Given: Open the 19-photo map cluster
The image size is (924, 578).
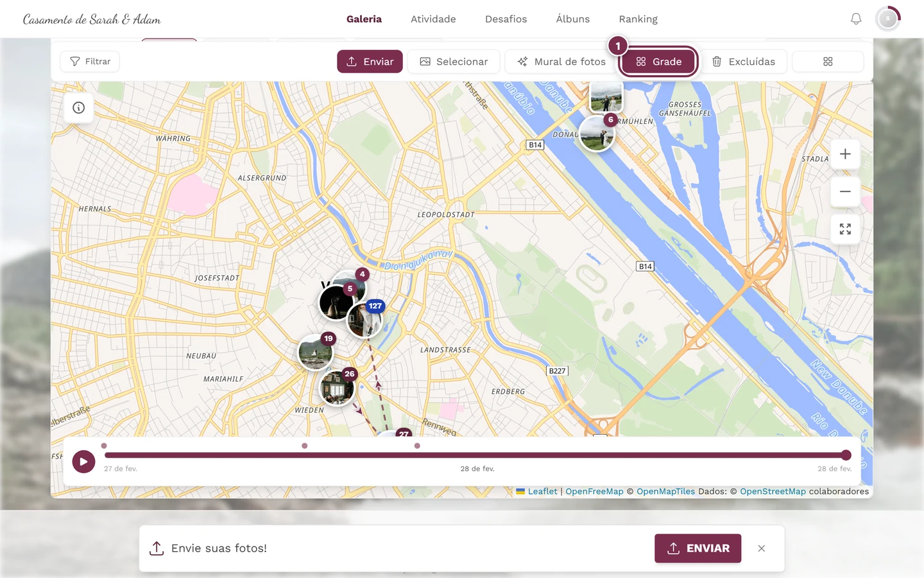Looking at the screenshot, I should coord(316,351).
